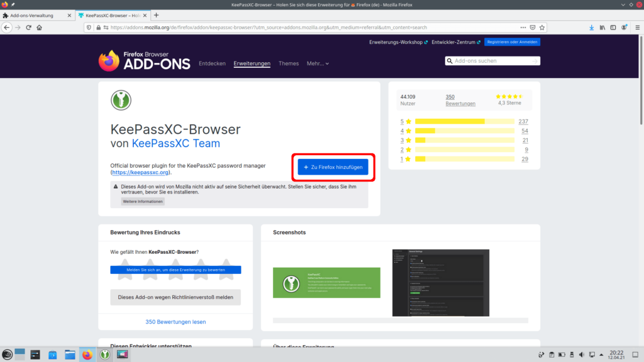
Task: Click Weitere Informationen button
Action: click(x=143, y=202)
